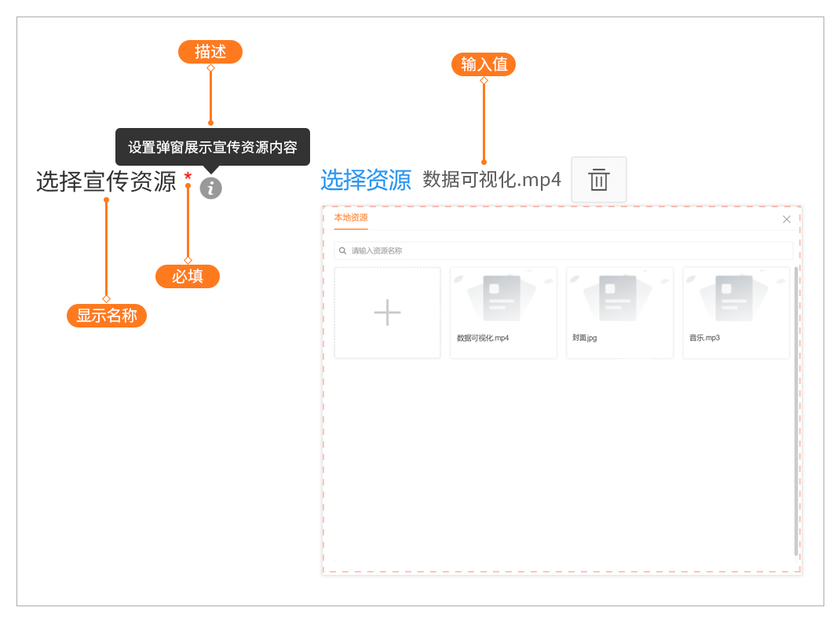Viewport: 840px width, 622px height.
Task: Click the plus icon to add resource
Action: pos(387,313)
